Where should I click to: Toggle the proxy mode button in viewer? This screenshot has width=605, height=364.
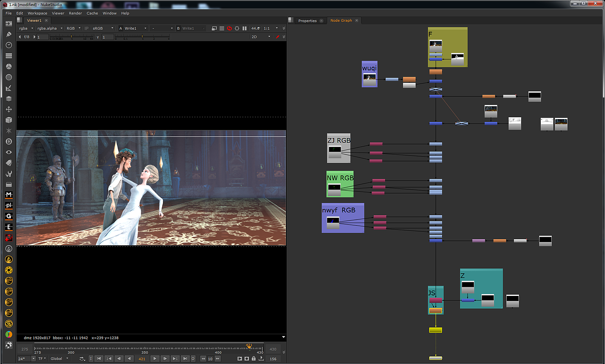pyautogui.click(x=213, y=28)
